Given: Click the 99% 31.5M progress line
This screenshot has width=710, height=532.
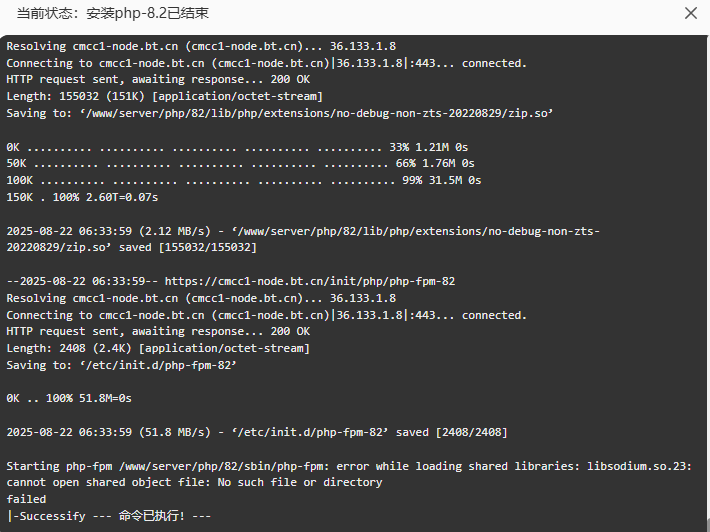Looking at the screenshot, I should (244, 180).
